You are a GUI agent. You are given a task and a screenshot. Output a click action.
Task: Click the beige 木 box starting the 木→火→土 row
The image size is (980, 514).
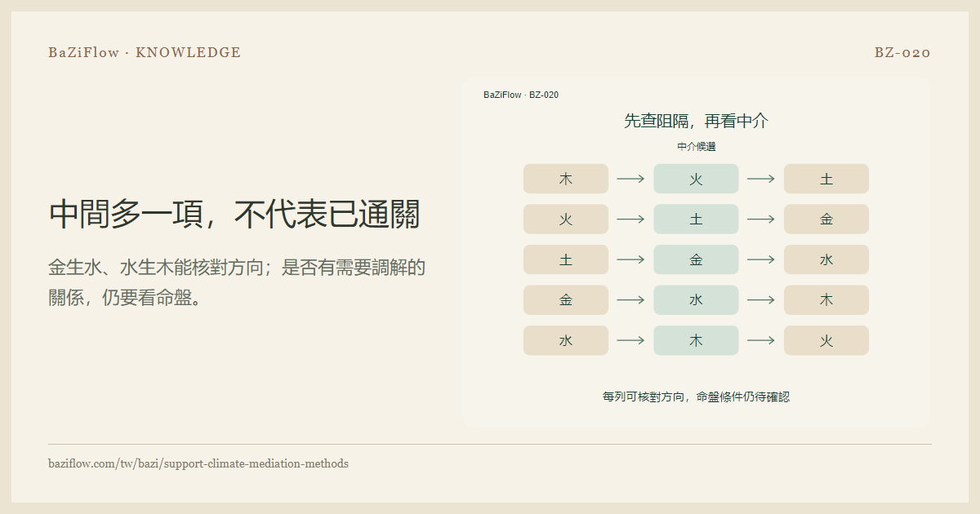tap(566, 179)
